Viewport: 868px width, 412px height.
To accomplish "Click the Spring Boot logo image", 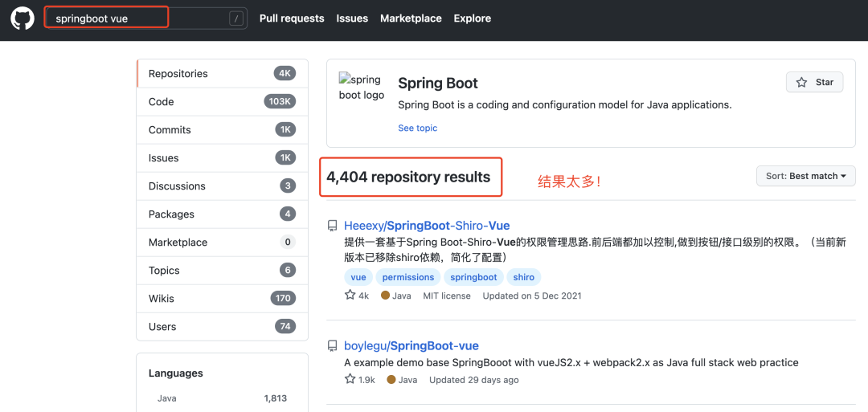I will 362,88.
